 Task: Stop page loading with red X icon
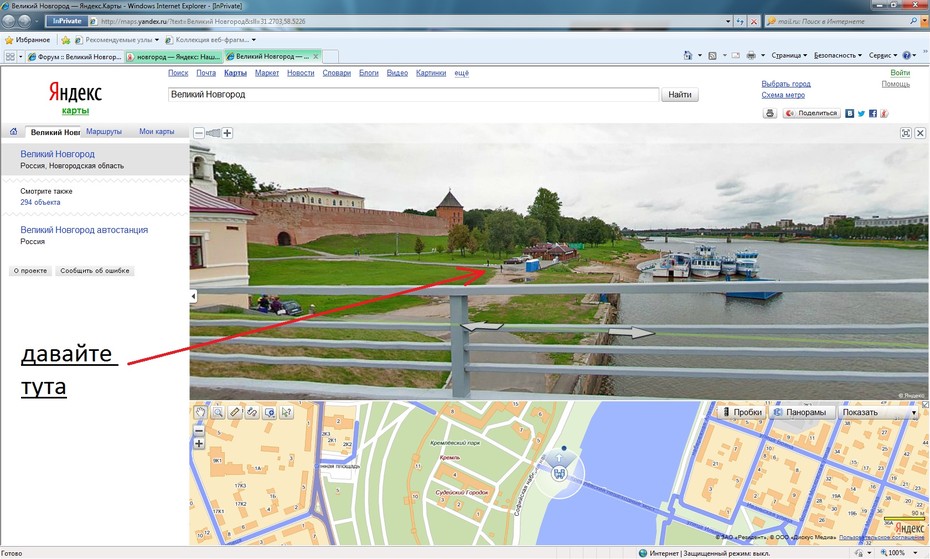coord(754,21)
